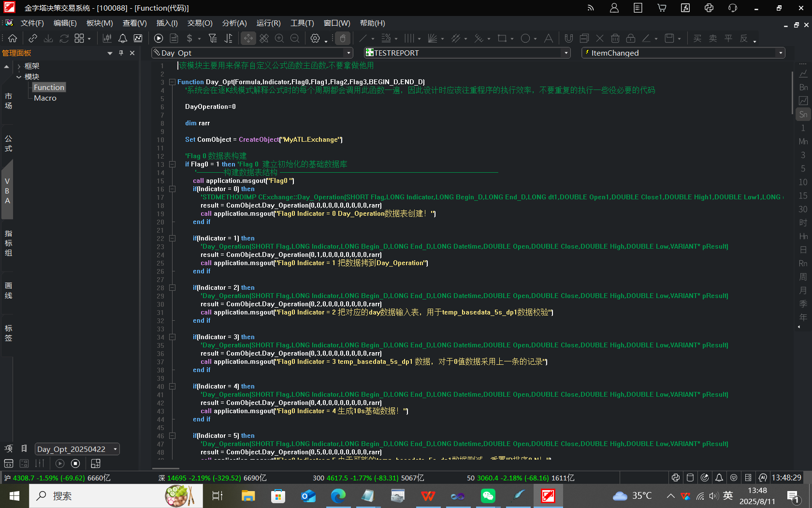Screen dimensions: 812x508
Task: Click the status bar bell notification icon
Action: (719, 478)
